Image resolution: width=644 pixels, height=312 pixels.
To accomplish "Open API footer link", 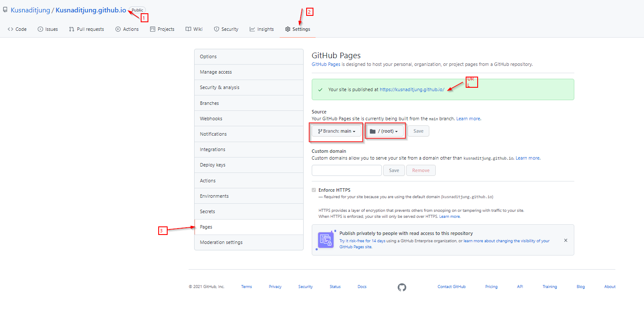I will pyautogui.click(x=520, y=287).
